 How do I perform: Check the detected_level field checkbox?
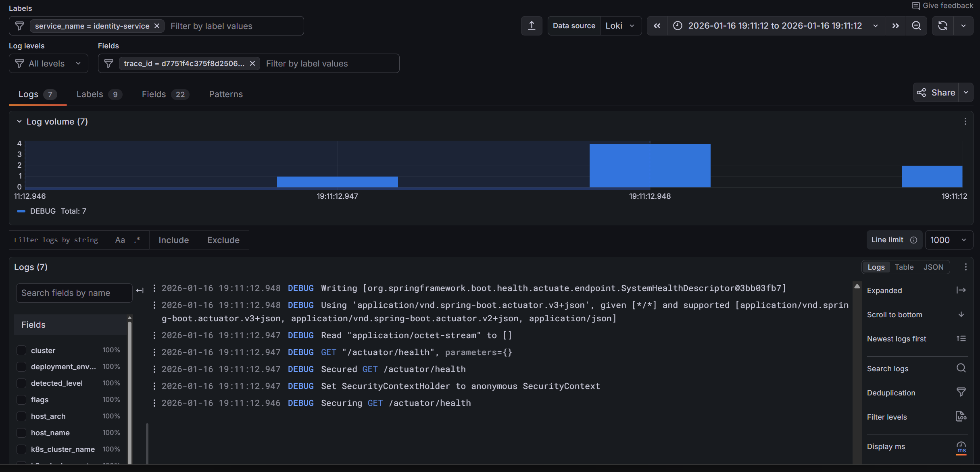coord(21,383)
